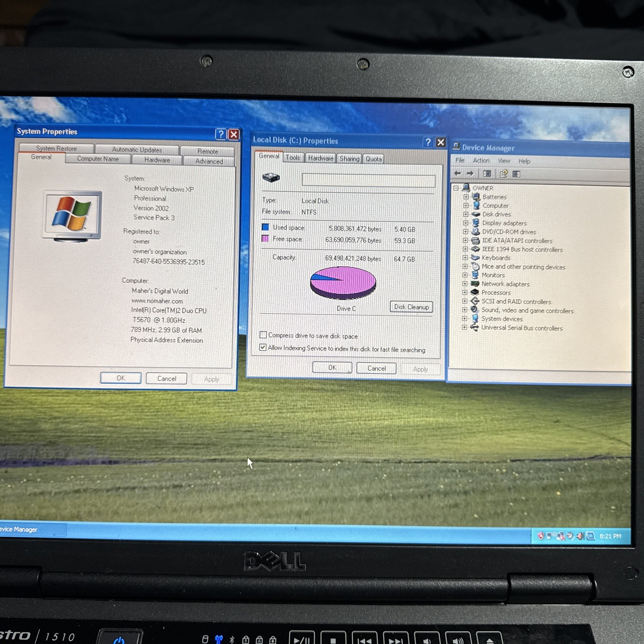Click the Disk Cleanup button
This screenshot has width=644, height=644.
click(411, 307)
